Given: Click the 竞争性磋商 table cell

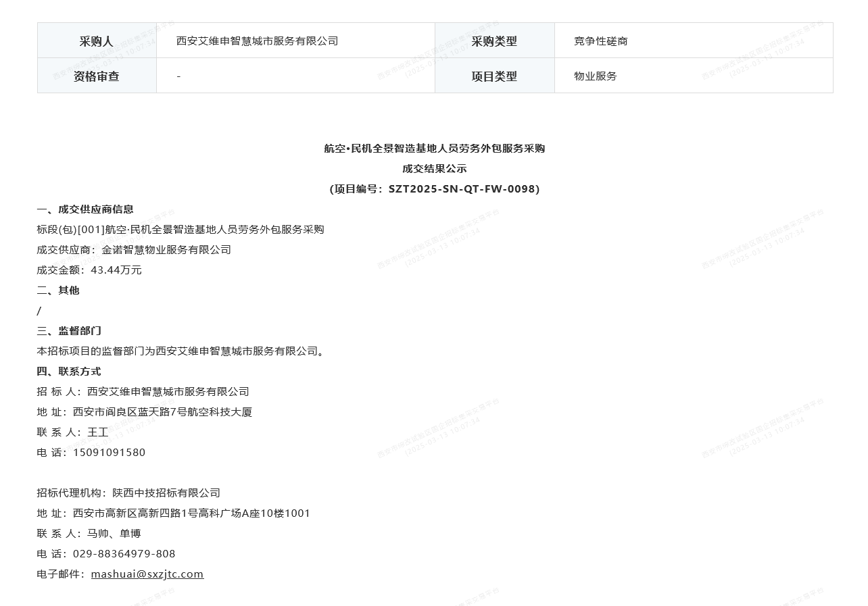Looking at the screenshot, I should coord(694,41).
